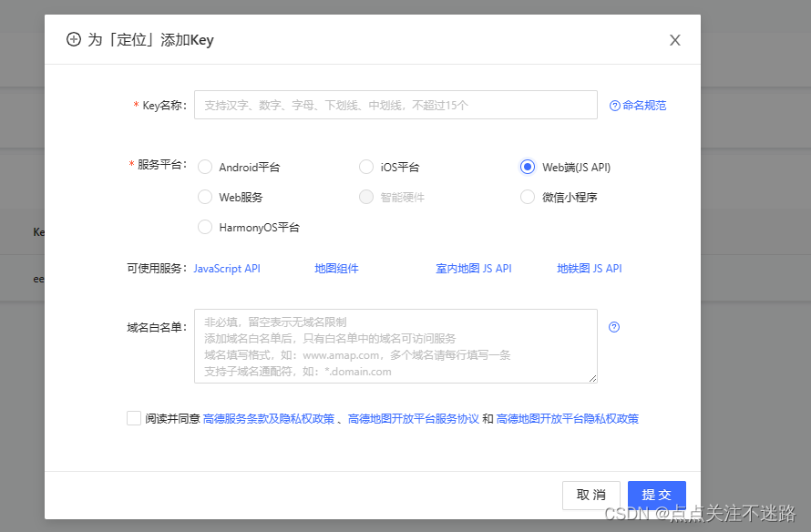Open the 地图组件 service link

pyautogui.click(x=336, y=269)
